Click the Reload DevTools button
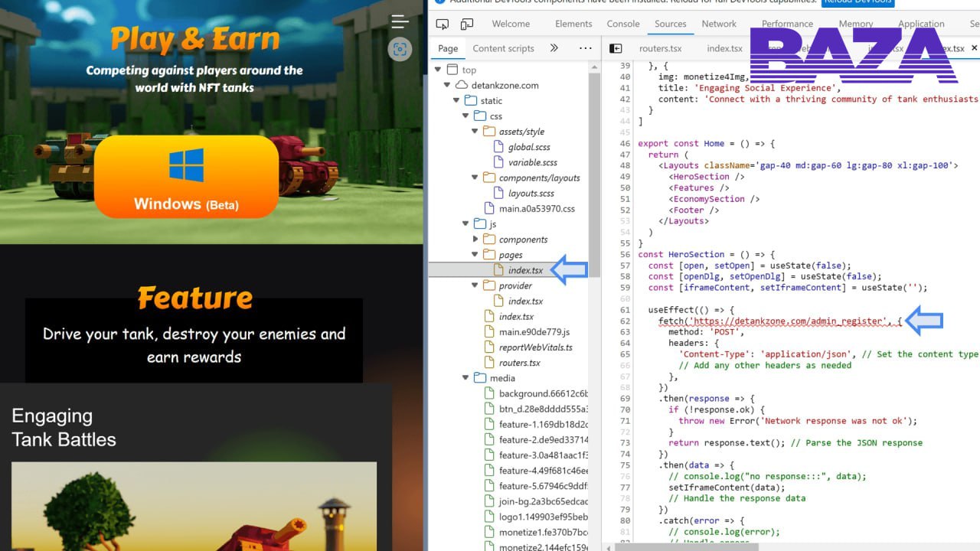Viewport: 980px width, 551px height. click(x=857, y=2)
